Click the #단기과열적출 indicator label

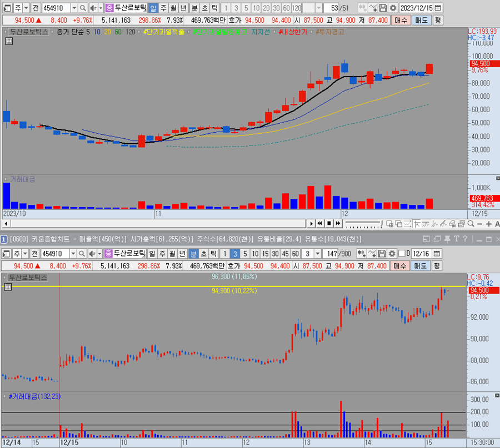coord(164,32)
